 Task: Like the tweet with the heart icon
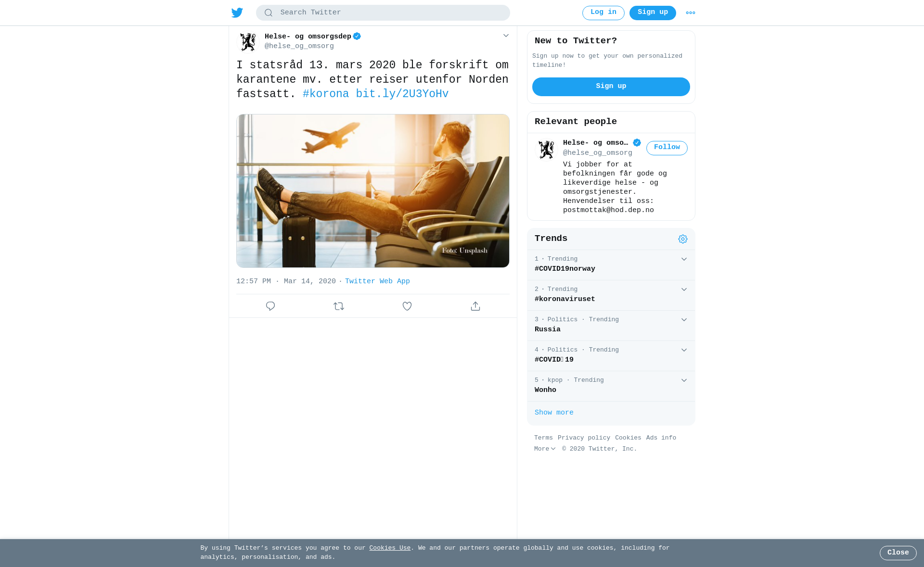pyautogui.click(x=407, y=306)
